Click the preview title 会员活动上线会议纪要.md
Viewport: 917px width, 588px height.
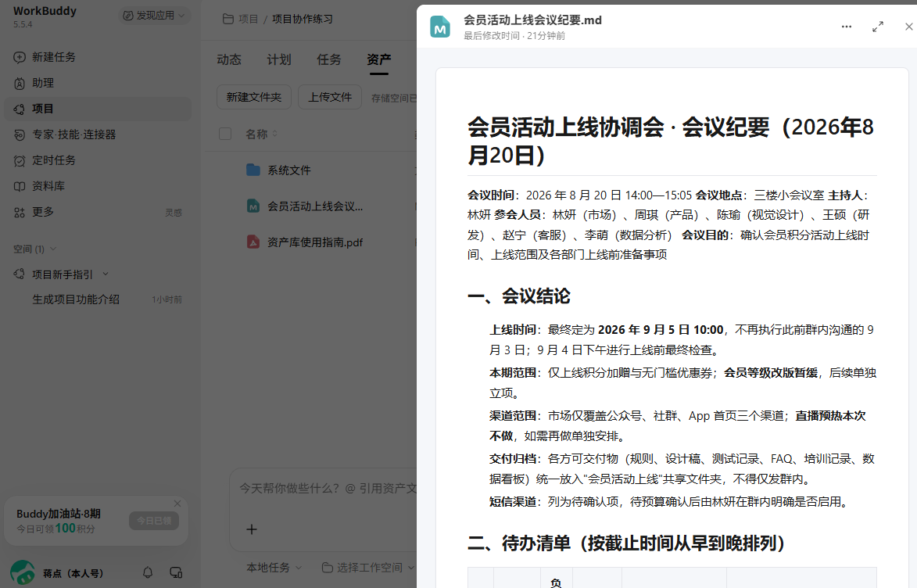pos(533,20)
